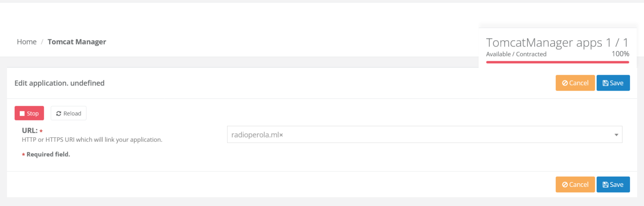Click the ban icon in top Cancel button

(x=565, y=83)
